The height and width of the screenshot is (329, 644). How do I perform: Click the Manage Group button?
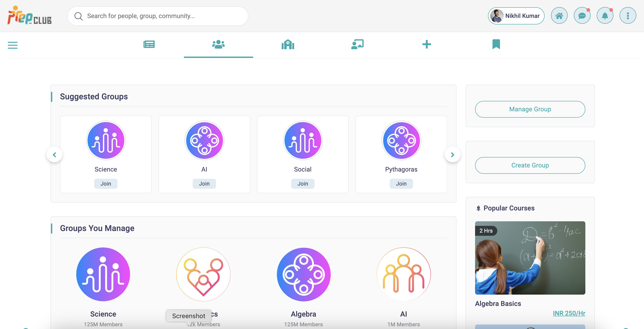pos(530,109)
